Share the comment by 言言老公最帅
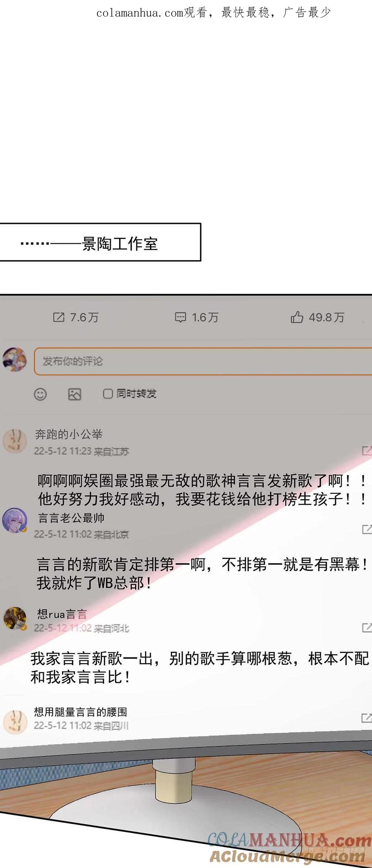 tap(367, 529)
